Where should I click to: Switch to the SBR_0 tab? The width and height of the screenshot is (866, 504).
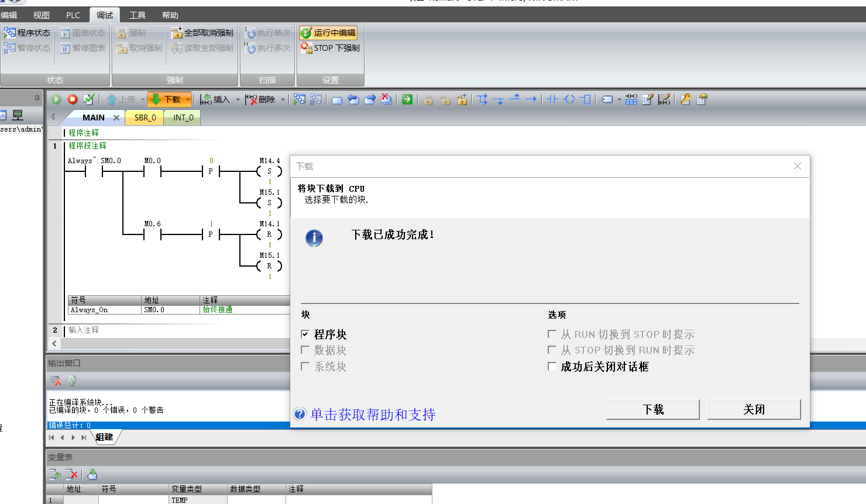click(145, 118)
